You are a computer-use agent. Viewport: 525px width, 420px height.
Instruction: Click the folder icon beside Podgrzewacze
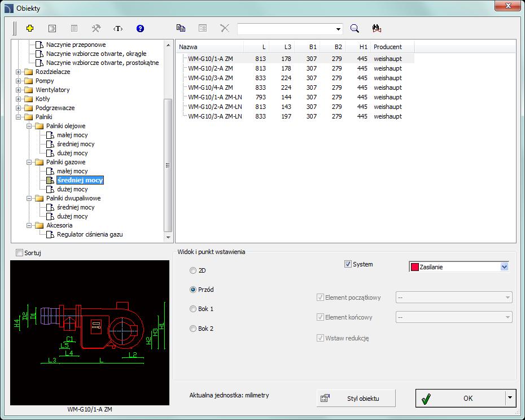[29, 108]
